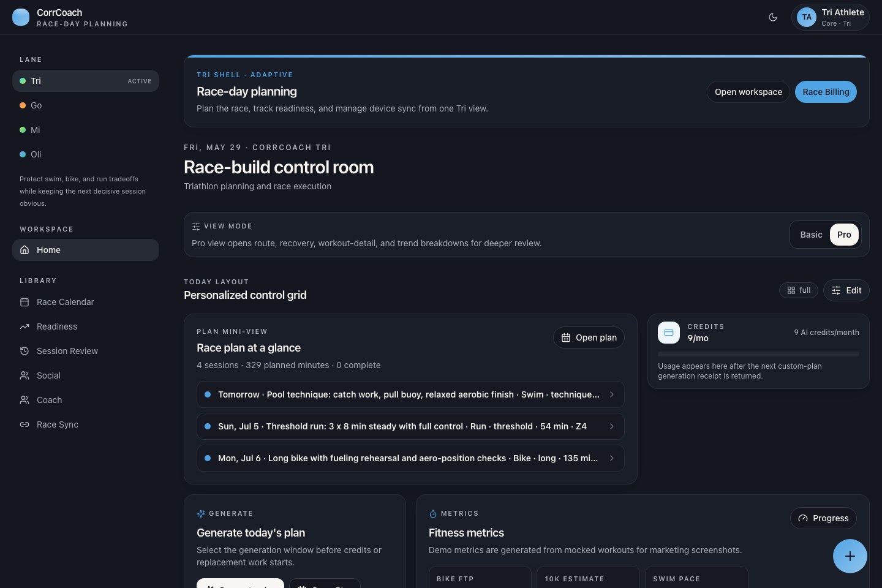Open Race Calendar in the library
The image size is (882, 588).
[86, 302]
